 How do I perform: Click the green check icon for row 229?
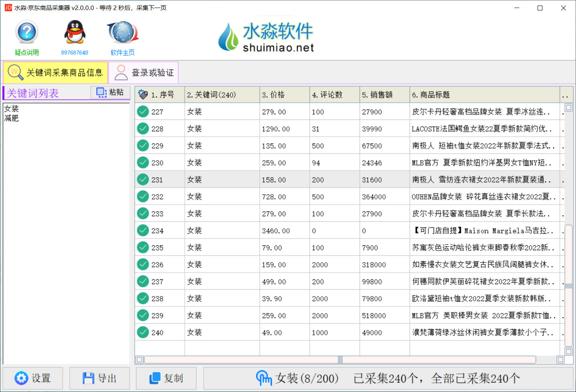pyautogui.click(x=143, y=145)
